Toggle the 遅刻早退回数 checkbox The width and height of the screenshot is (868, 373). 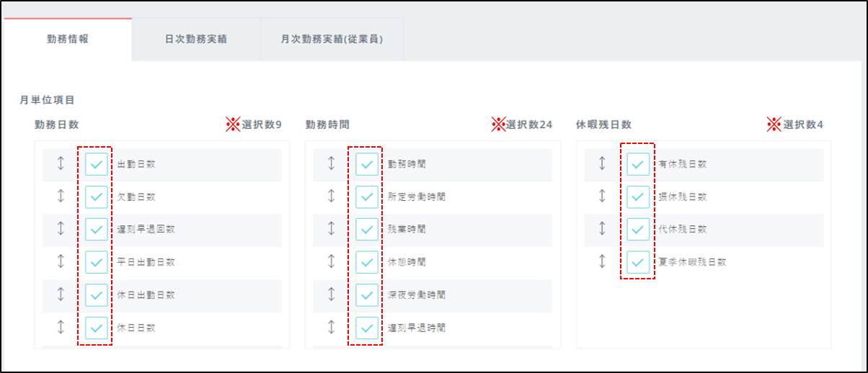(97, 229)
